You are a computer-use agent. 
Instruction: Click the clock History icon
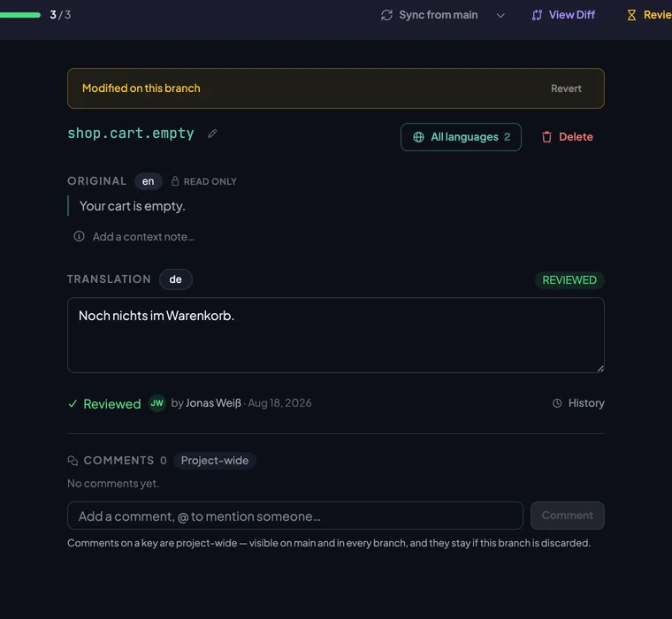[557, 403]
